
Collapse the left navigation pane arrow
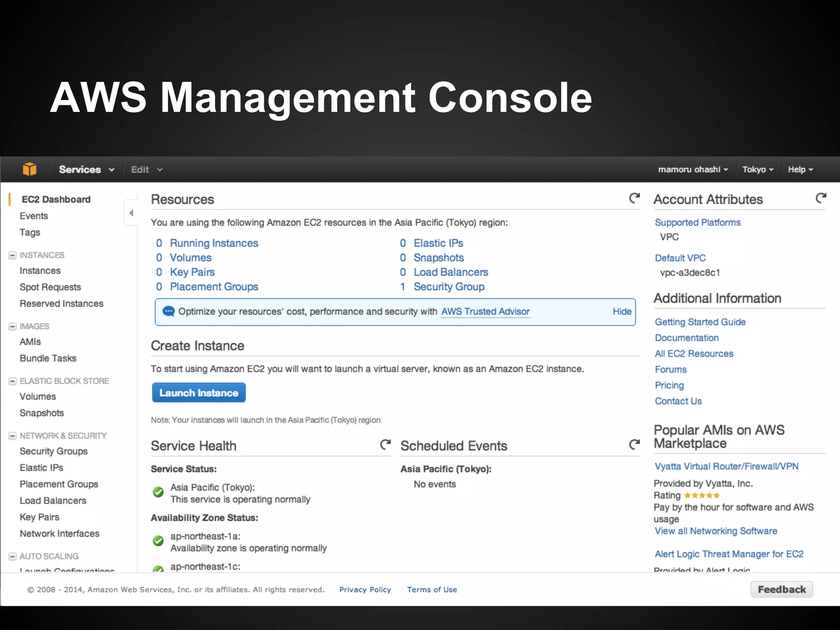(x=131, y=213)
